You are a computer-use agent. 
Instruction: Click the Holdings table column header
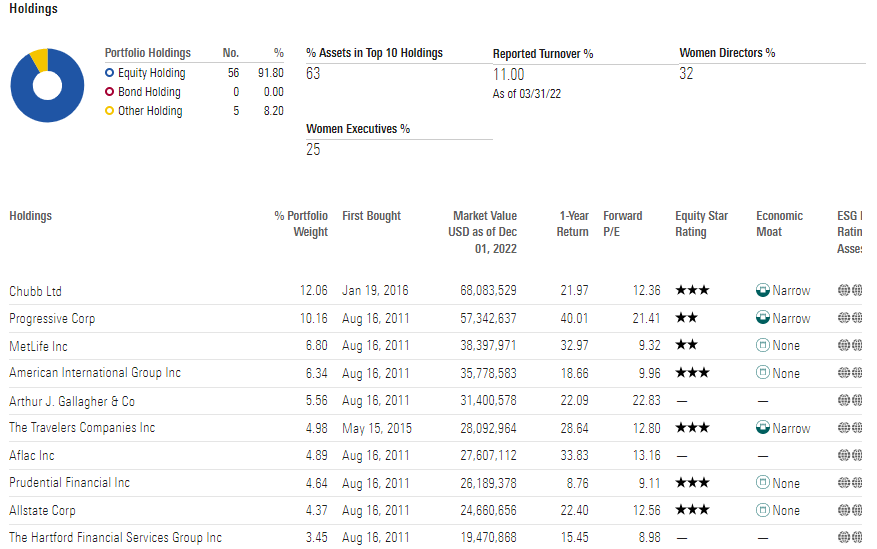coord(30,216)
